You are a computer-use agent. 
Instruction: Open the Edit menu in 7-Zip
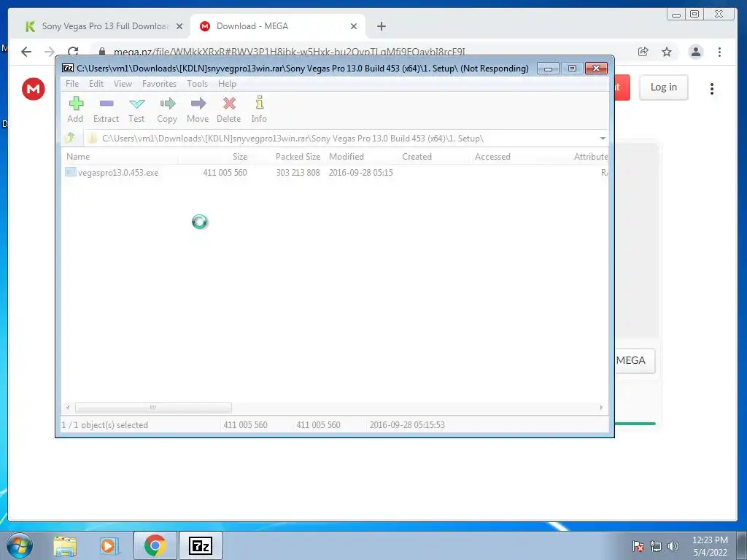96,84
